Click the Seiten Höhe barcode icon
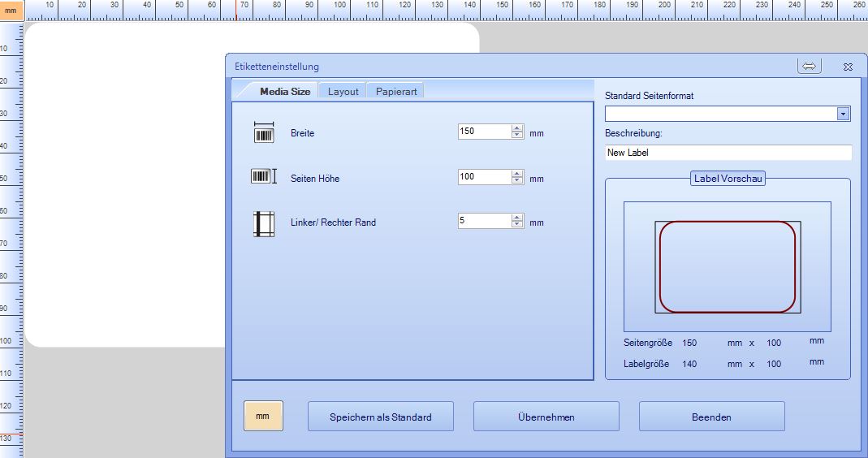 pos(264,177)
